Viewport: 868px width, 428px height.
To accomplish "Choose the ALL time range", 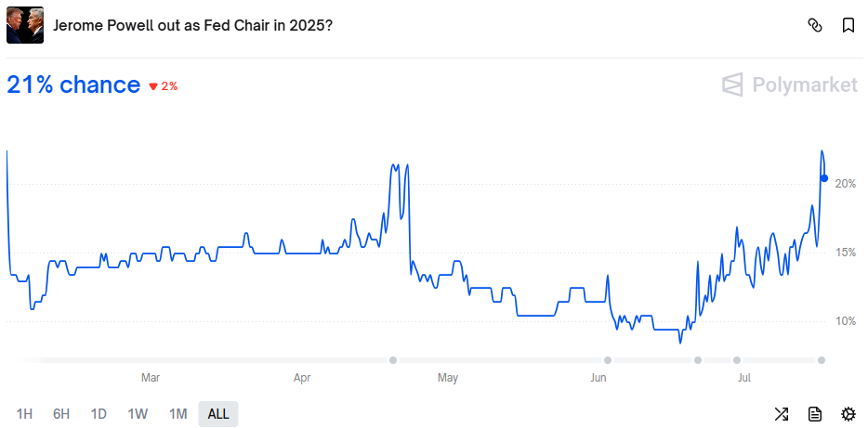I will (218, 414).
